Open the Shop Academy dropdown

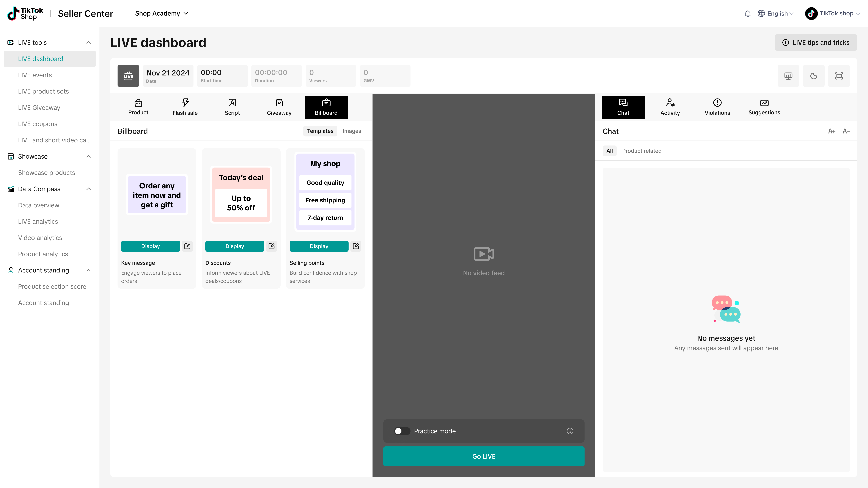pyautogui.click(x=161, y=13)
